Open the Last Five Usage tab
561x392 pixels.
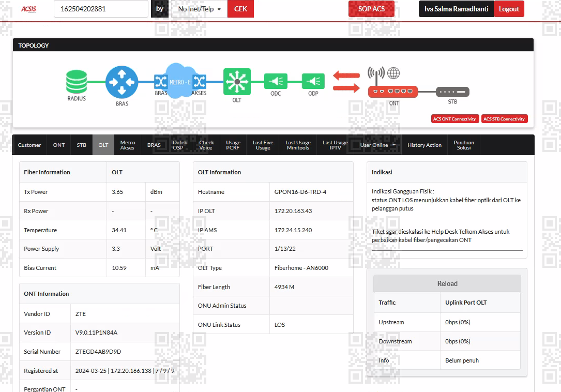[263, 145]
